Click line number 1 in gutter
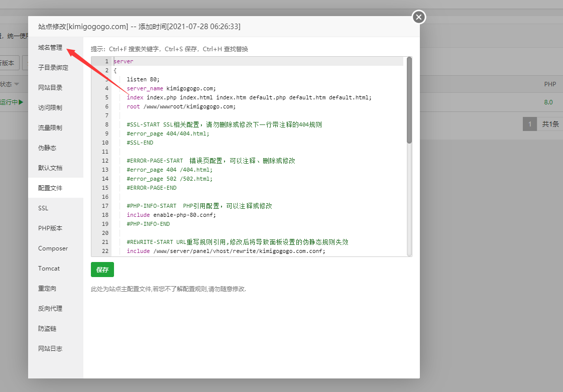The height and width of the screenshot is (392, 563). click(x=106, y=61)
